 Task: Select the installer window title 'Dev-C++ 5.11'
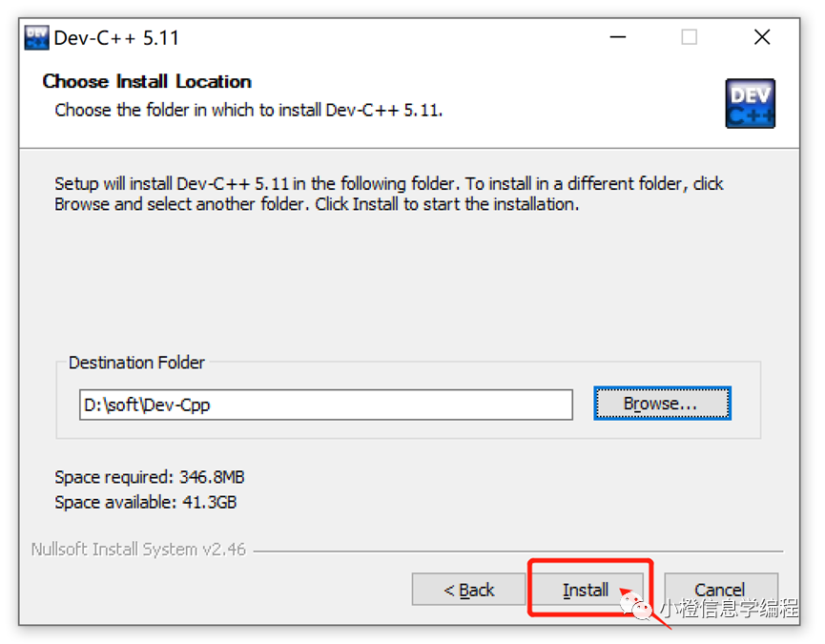coord(113,36)
